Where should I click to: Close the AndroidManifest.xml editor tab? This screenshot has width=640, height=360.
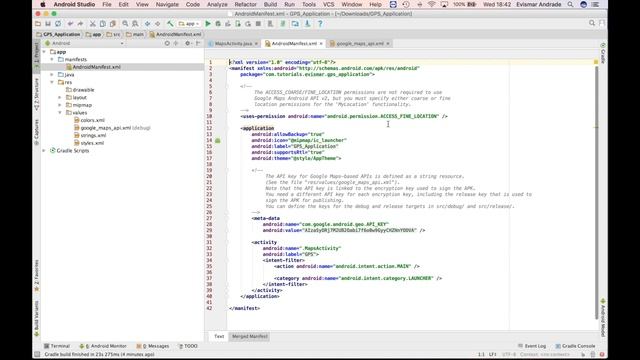pos(321,43)
